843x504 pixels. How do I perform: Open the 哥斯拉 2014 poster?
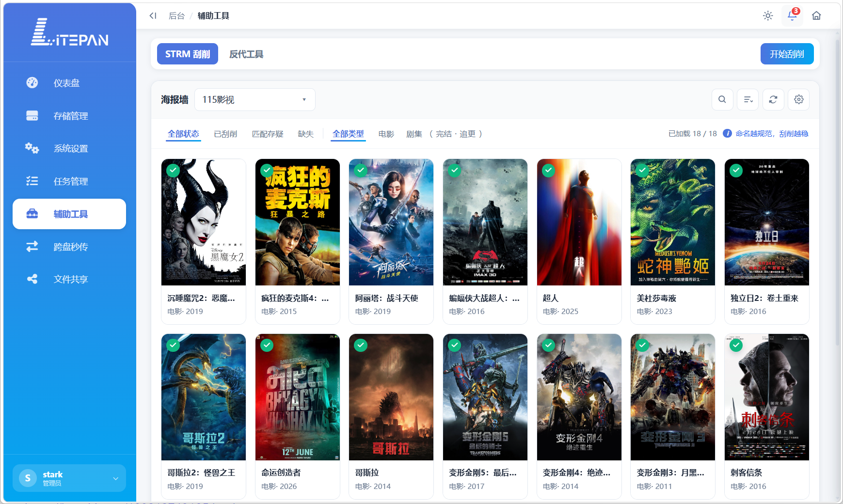[x=391, y=397]
